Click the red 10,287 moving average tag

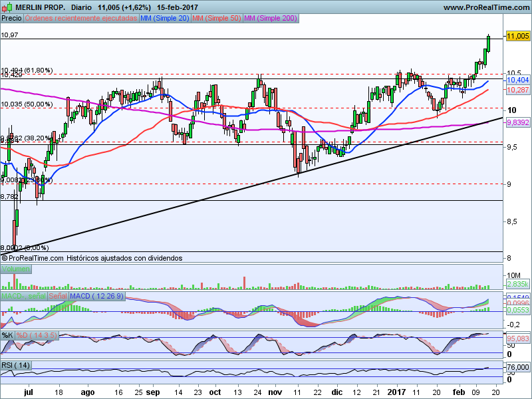(518, 90)
